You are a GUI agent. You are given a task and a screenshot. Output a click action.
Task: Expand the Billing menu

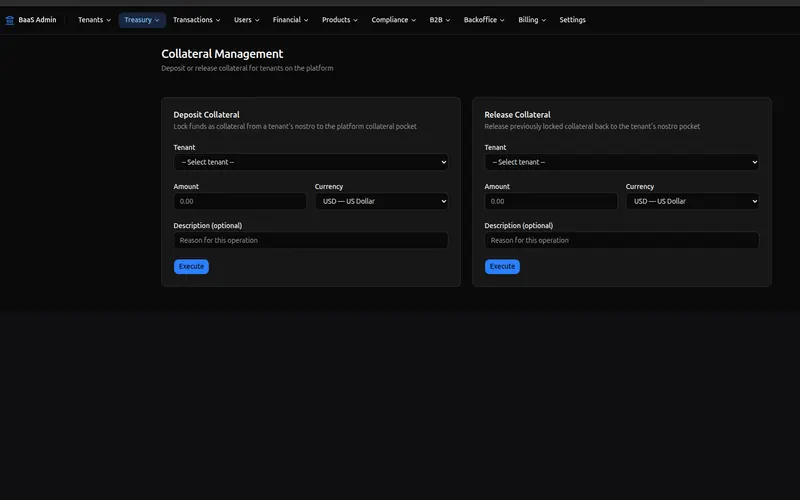tap(532, 20)
